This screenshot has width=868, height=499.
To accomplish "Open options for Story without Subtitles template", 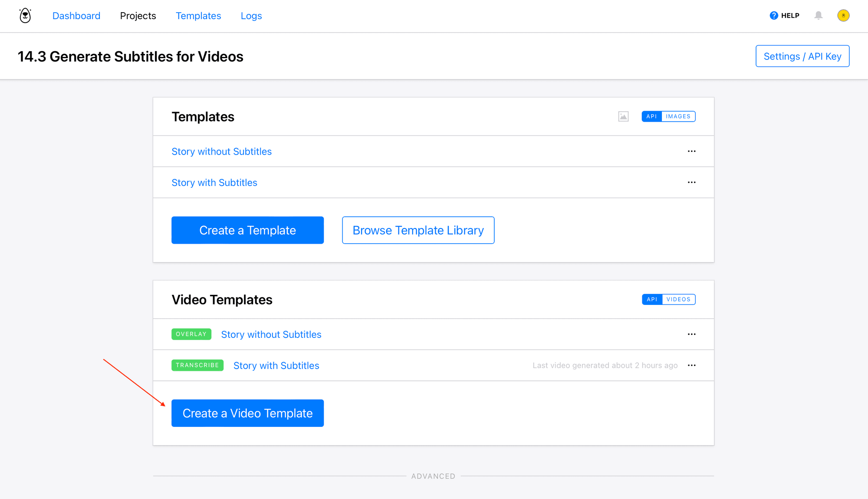I will (x=691, y=152).
